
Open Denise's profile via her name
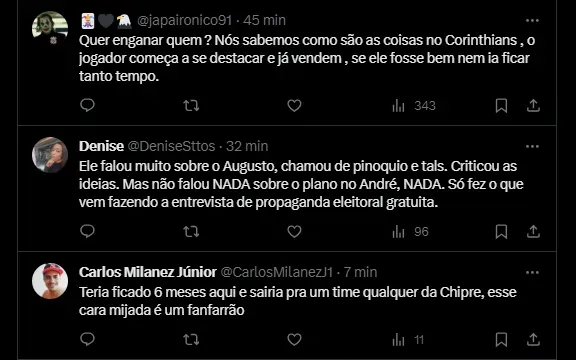tap(101, 146)
